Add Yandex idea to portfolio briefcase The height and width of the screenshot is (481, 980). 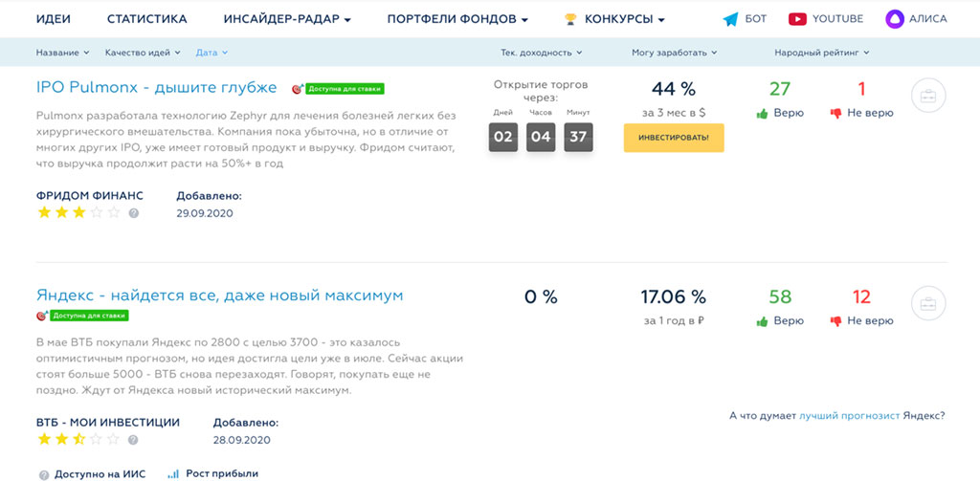[927, 303]
